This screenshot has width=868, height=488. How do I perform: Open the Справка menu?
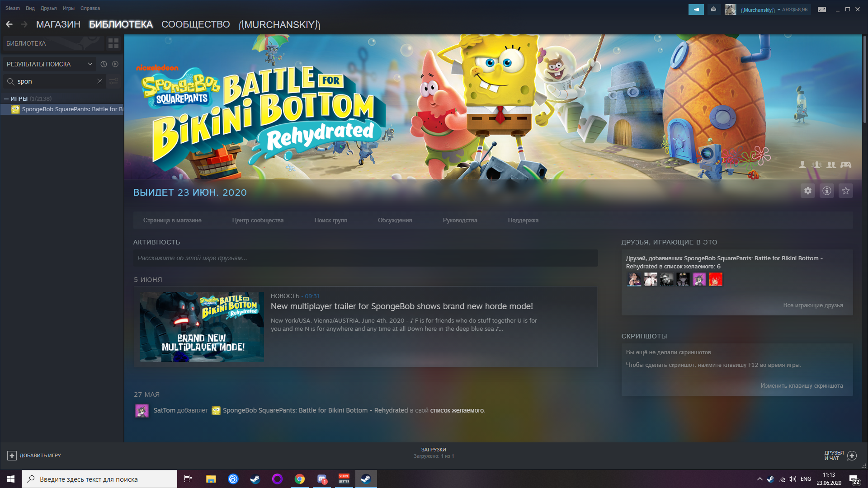pos(90,8)
